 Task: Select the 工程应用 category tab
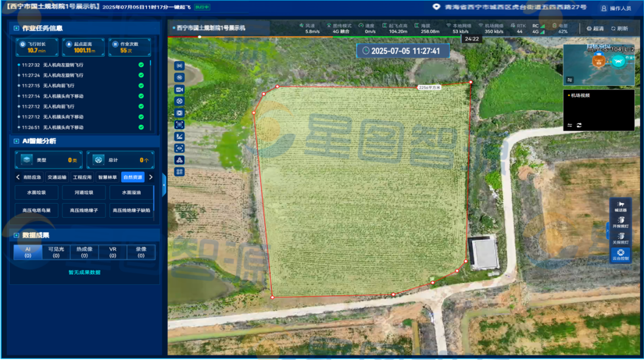click(82, 177)
